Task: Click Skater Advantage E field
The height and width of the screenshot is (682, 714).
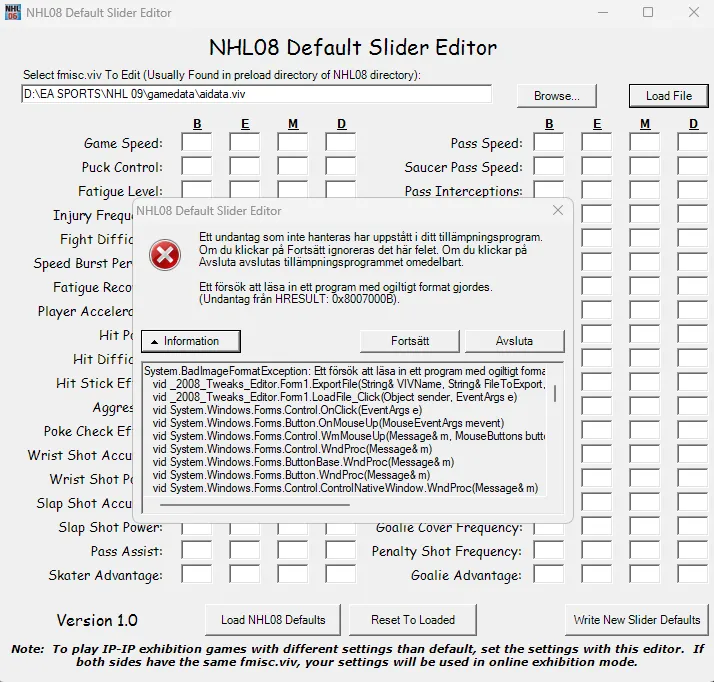Action: [x=245, y=575]
